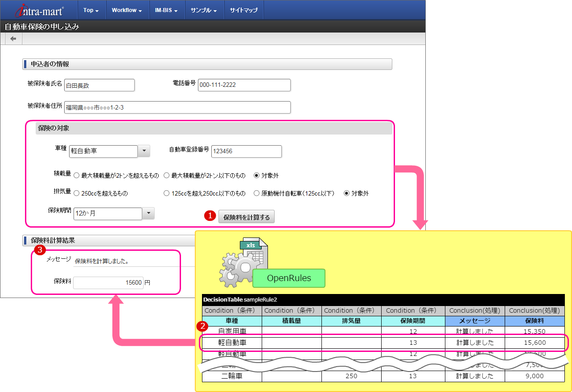Expand the 保険期間 dropdown list
The width and height of the screenshot is (572, 392).
click(x=148, y=214)
